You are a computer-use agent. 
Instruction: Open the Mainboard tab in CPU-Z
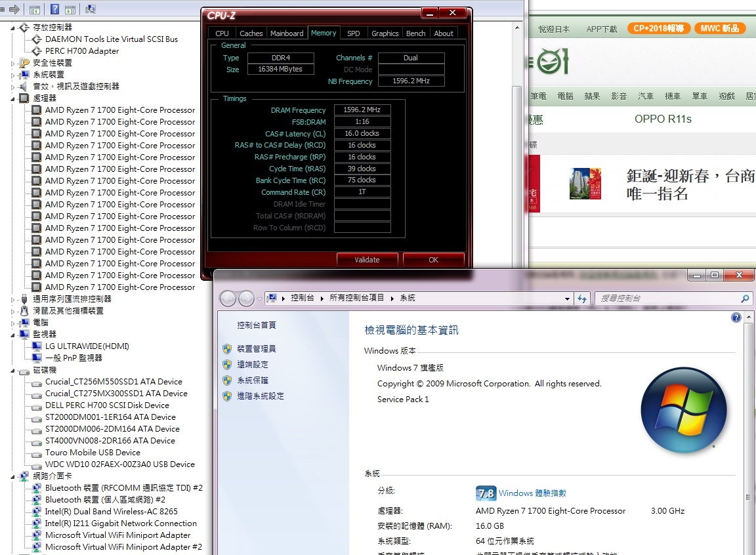click(287, 33)
